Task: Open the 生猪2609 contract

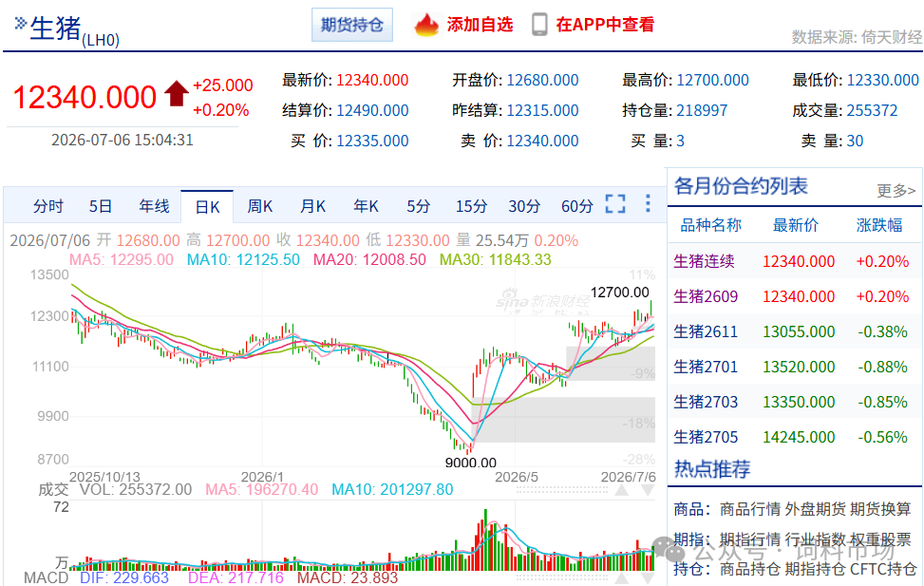Action: pyautogui.click(x=706, y=296)
